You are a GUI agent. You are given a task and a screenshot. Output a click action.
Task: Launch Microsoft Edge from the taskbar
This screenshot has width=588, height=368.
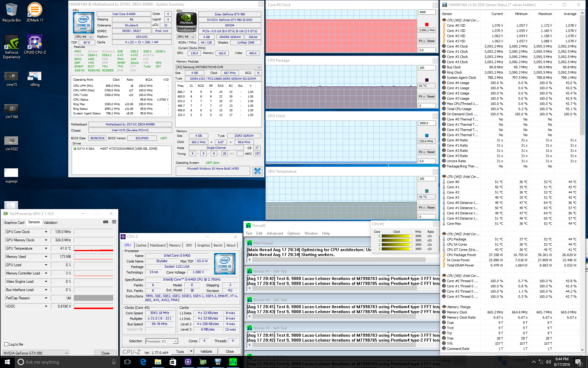pos(143,362)
